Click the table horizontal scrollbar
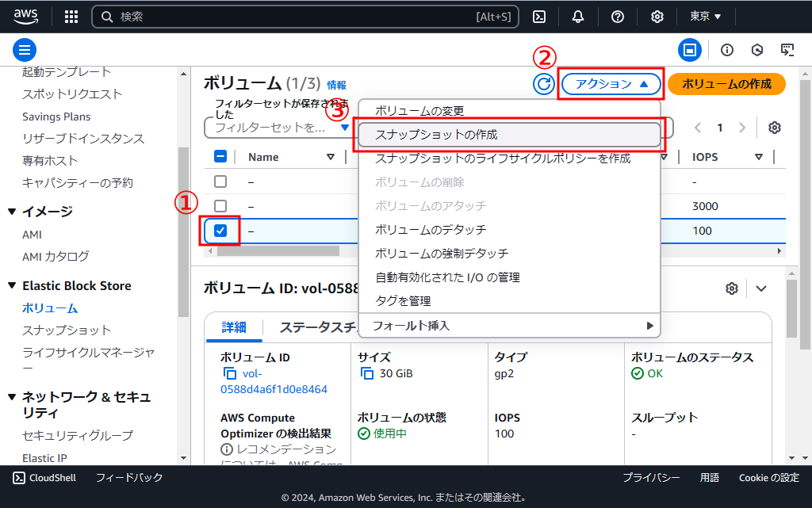The height and width of the screenshot is (508, 812). (x=278, y=251)
